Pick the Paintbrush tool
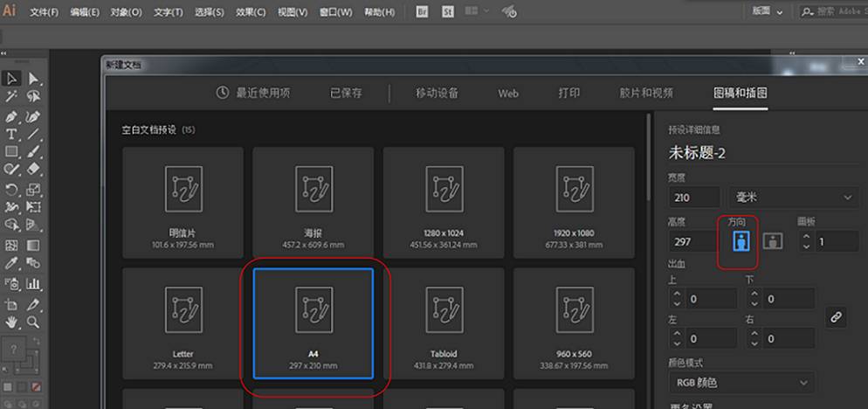The width and height of the screenshot is (868, 409). click(34, 151)
